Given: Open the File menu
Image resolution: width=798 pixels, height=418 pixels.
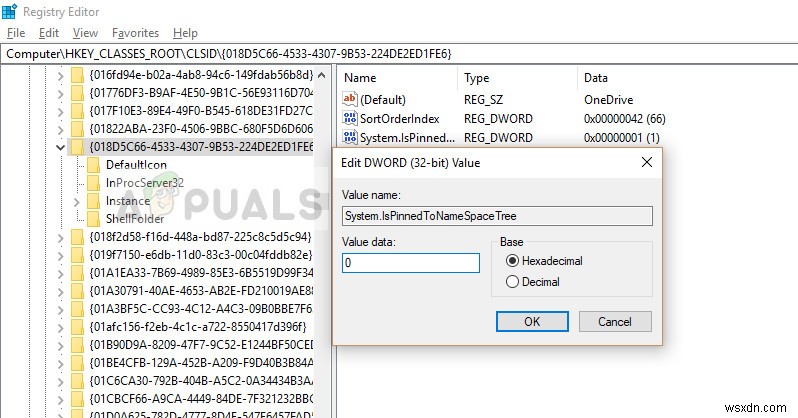Looking at the screenshot, I should (16, 33).
